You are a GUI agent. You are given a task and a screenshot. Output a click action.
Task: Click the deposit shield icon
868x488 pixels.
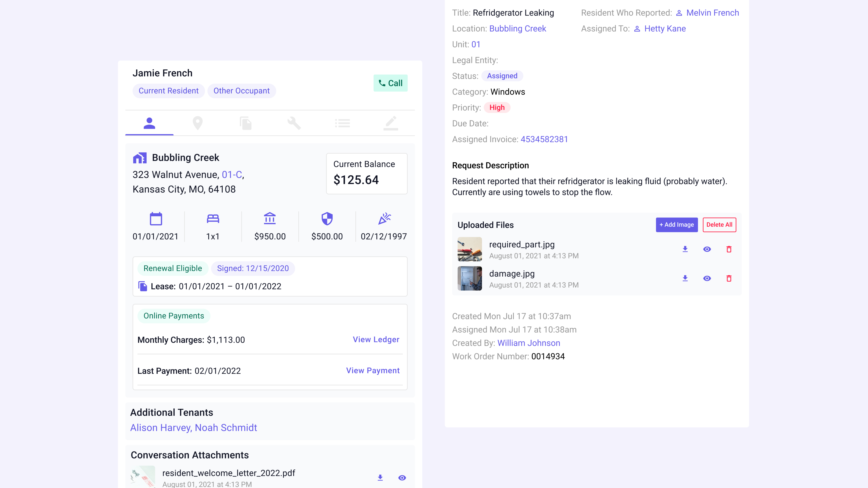tap(327, 219)
